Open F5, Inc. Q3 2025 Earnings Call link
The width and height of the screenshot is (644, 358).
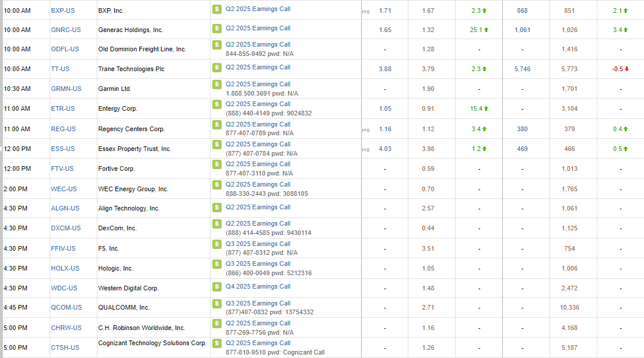click(258, 244)
